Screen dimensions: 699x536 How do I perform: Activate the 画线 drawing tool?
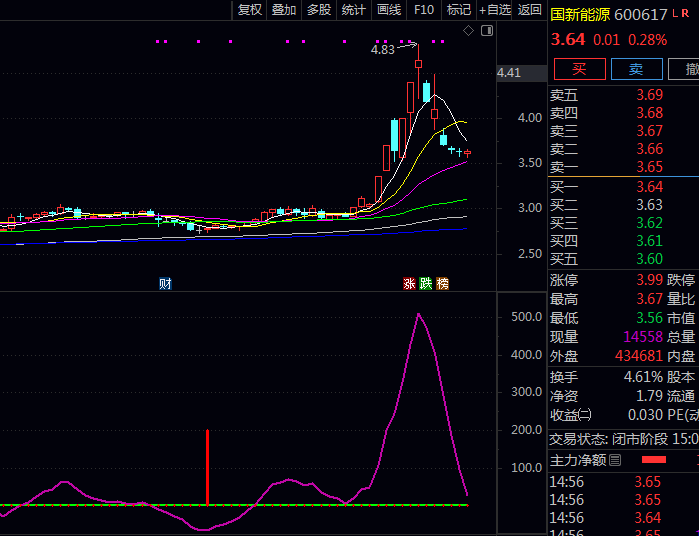[x=389, y=10]
